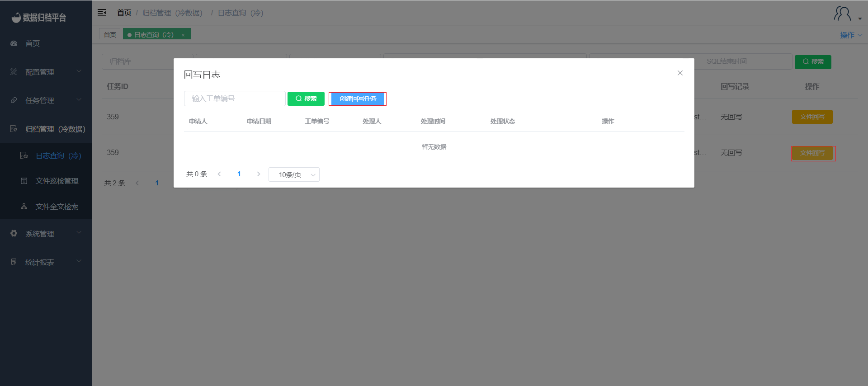Open the user avatar menu
Viewport: 868px width, 386px height.
click(842, 14)
